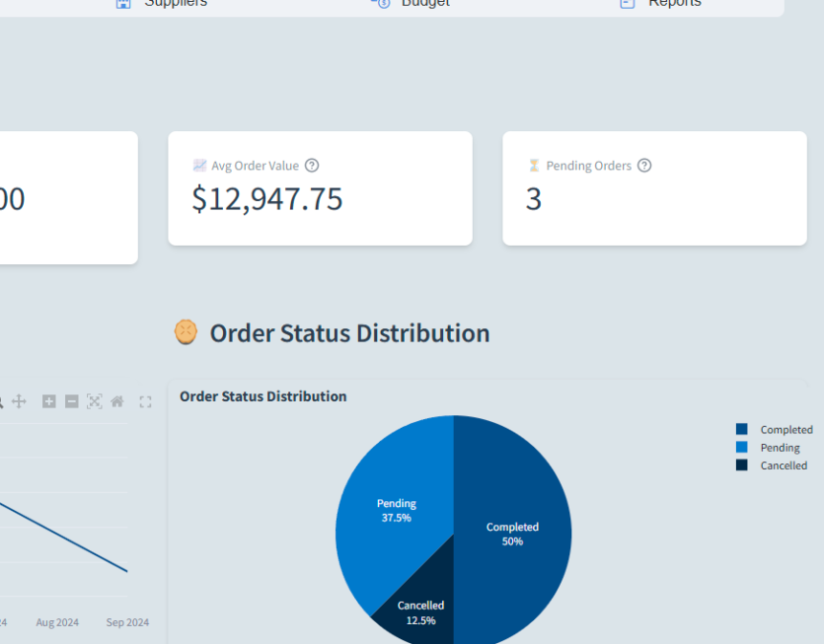Click the dark navy Cancelled legend swatch
The width and height of the screenshot is (824, 644).
pos(742,465)
